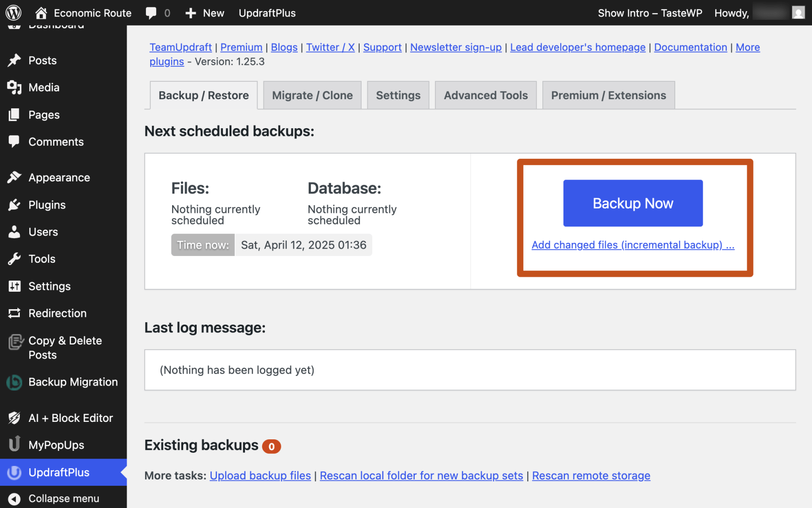Open the incremental backup link

(633, 245)
